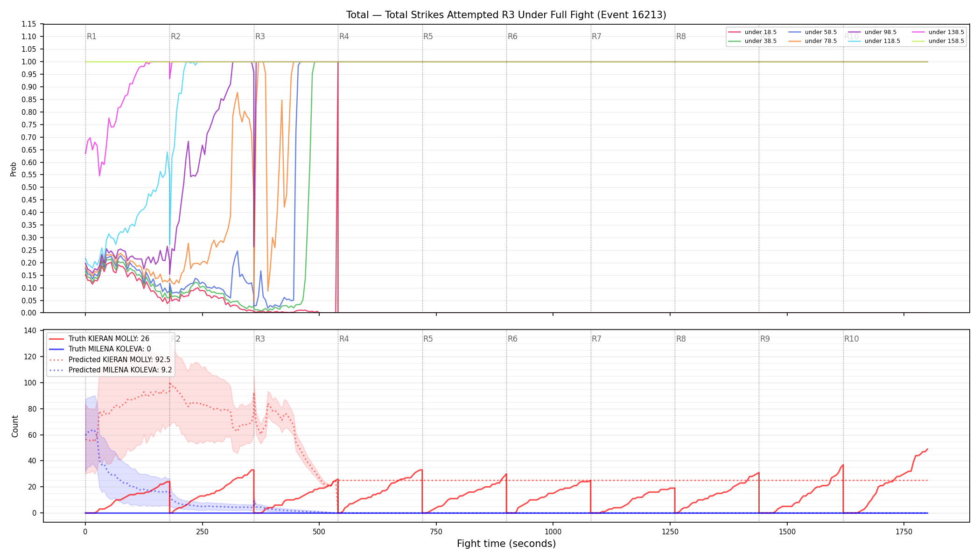980x560 pixels.
Task: Click the 750 tick on the time axis
Action: click(436, 532)
